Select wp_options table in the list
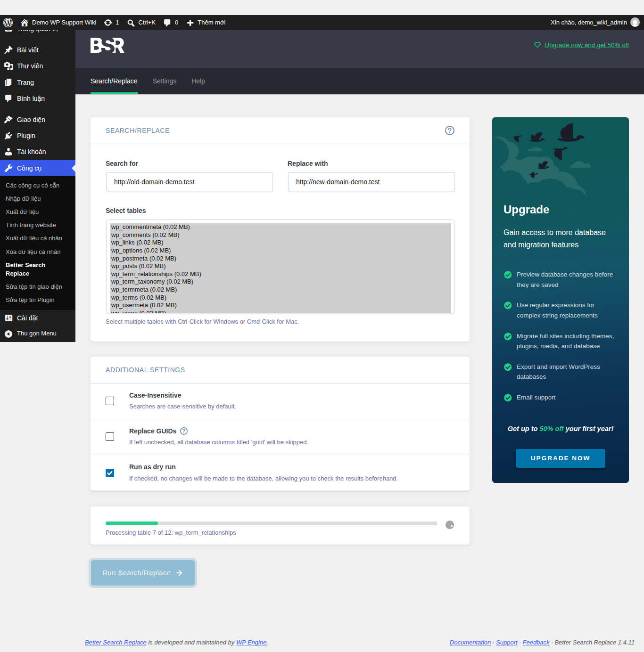The width and height of the screenshot is (644, 652). pyautogui.click(x=281, y=251)
